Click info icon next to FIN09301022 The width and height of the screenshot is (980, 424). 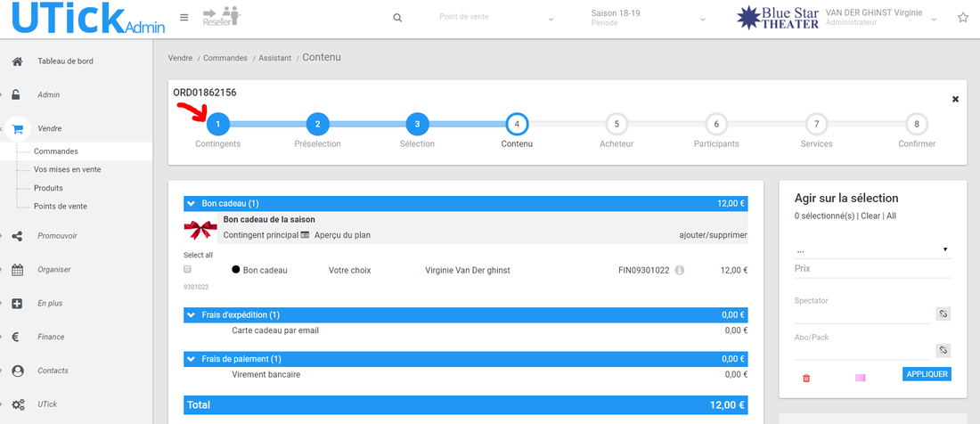point(680,270)
